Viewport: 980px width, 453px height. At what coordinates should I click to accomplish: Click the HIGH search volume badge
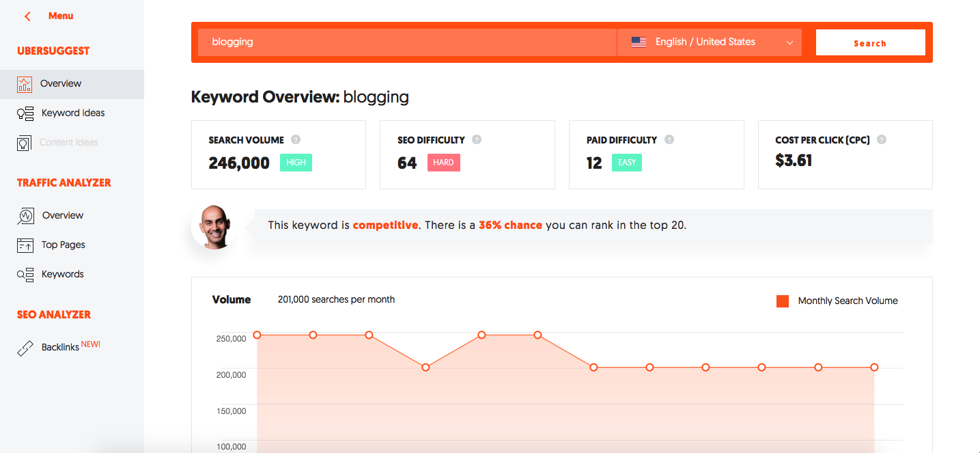pos(296,163)
